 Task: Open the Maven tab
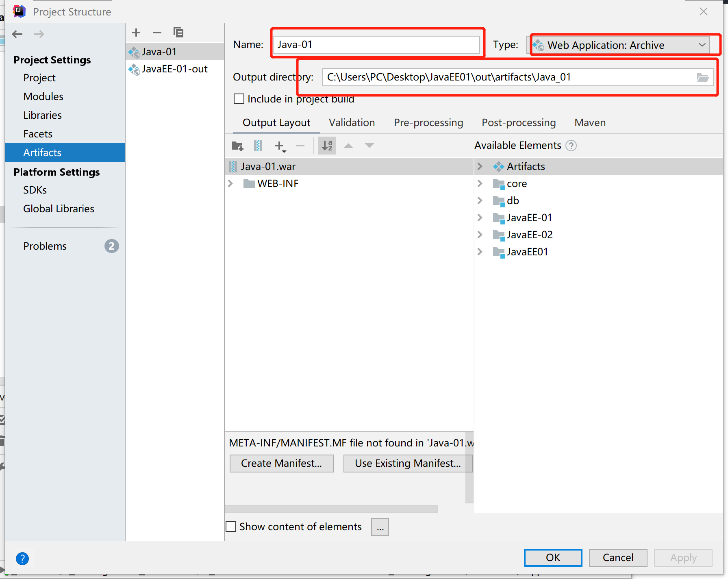point(590,123)
